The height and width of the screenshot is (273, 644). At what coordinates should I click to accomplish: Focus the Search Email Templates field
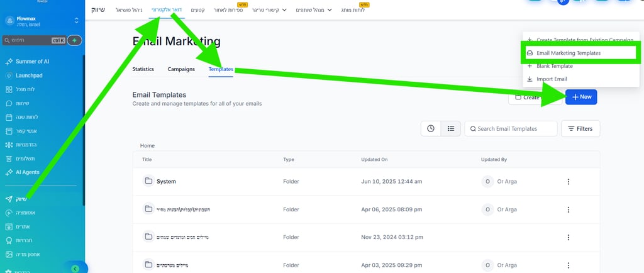coord(511,128)
